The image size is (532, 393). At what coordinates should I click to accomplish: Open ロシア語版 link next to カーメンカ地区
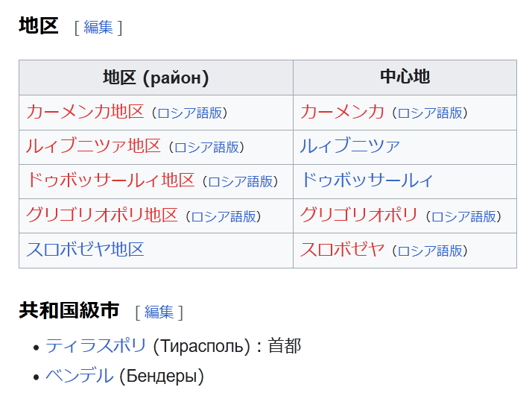coord(189,113)
